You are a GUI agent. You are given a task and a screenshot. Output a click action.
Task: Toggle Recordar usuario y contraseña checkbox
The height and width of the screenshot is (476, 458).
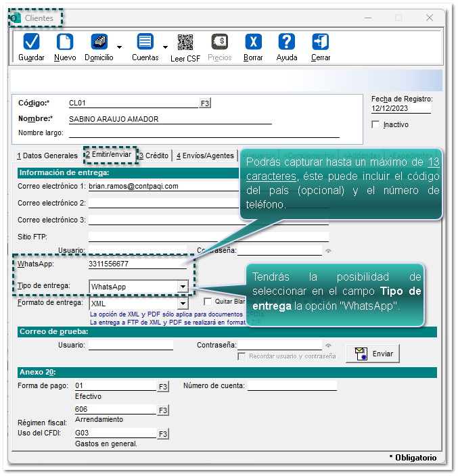pyautogui.click(x=242, y=356)
